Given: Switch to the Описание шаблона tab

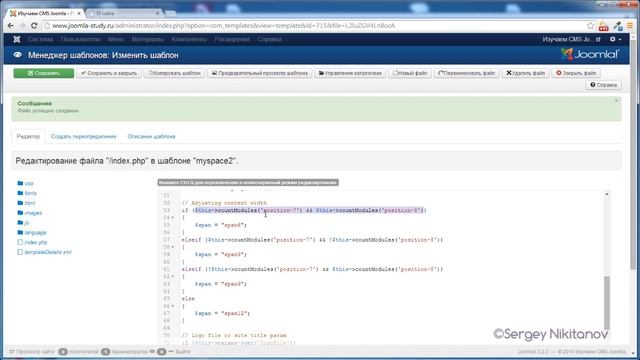Looking at the screenshot, I should [151, 136].
